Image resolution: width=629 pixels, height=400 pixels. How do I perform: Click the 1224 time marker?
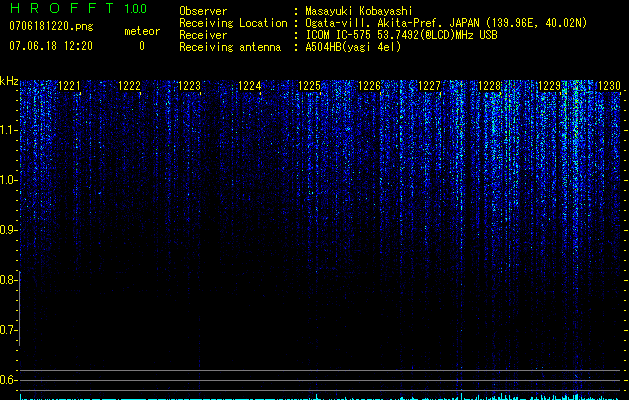tap(250, 86)
